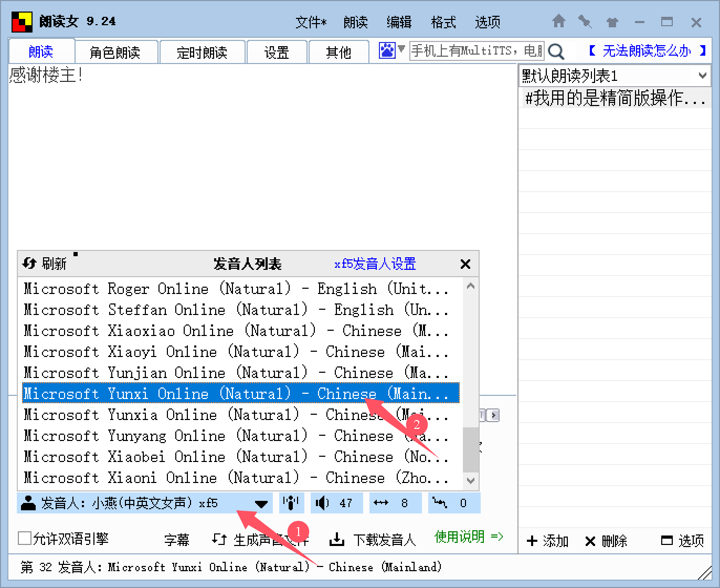The height and width of the screenshot is (588, 720).
Task: Click the home icon in the title bar
Action: pyautogui.click(x=558, y=22)
